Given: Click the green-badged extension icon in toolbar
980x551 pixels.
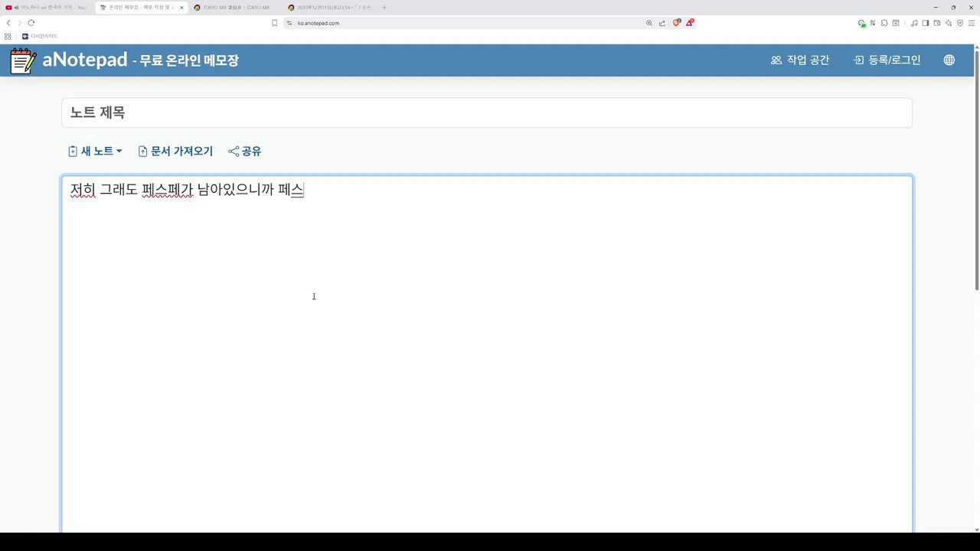Looking at the screenshot, I should pyautogui.click(x=862, y=24).
